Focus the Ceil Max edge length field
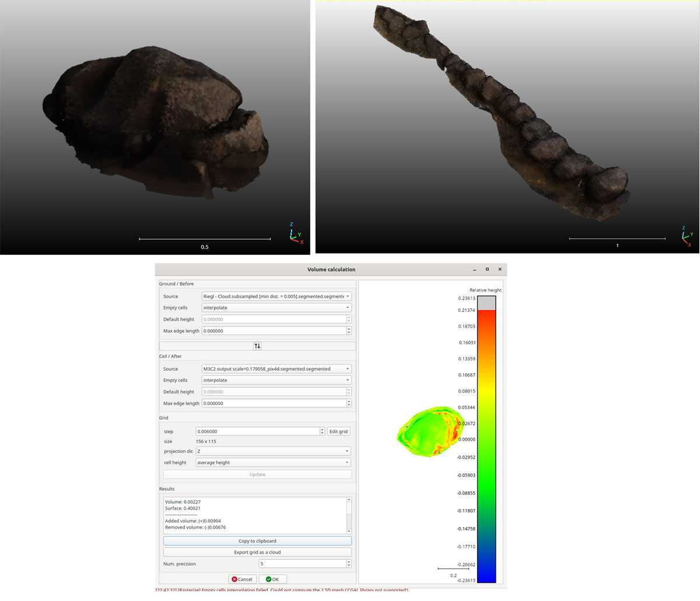The image size is (700, 601). pyautogui.click(x=273, y=403)
